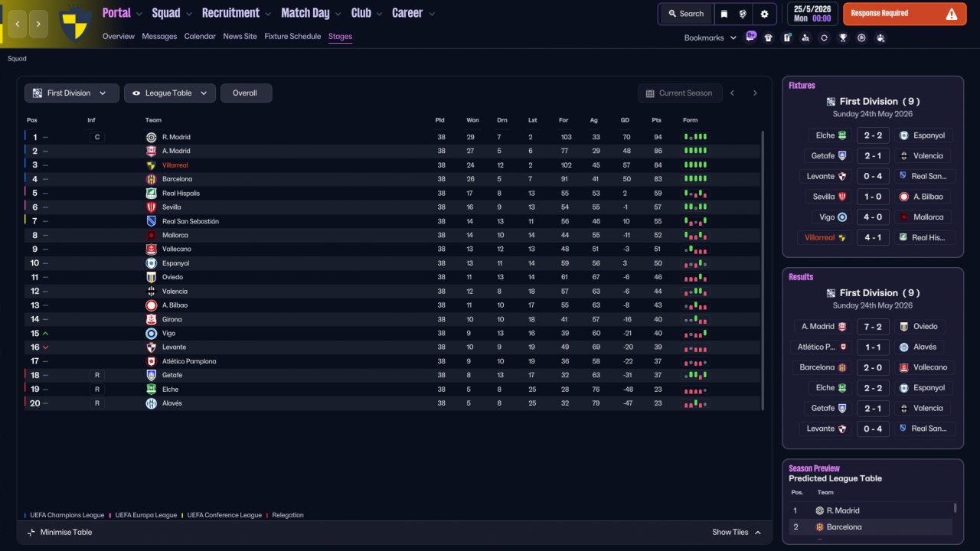Click R. Madrid in Predicted League Table
Image resolution: width=980 pixels, height=551 pixels.
[x=843, y=510]
